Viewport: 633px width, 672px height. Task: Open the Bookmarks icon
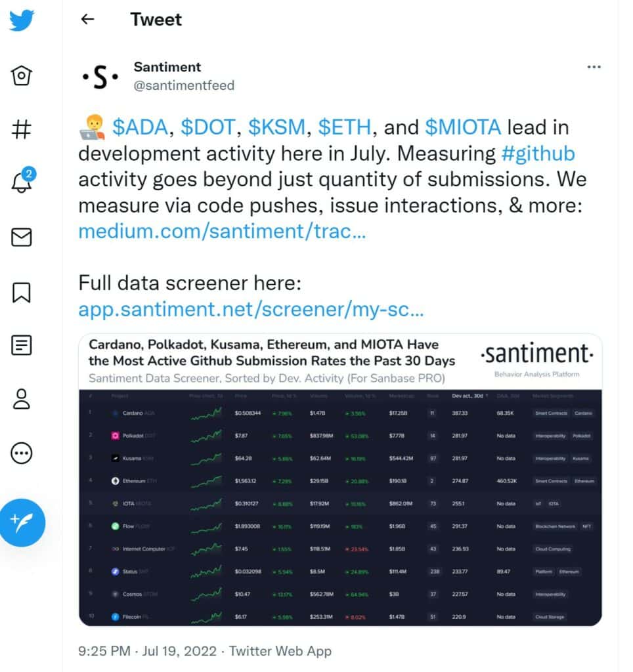tap(22, 291)
